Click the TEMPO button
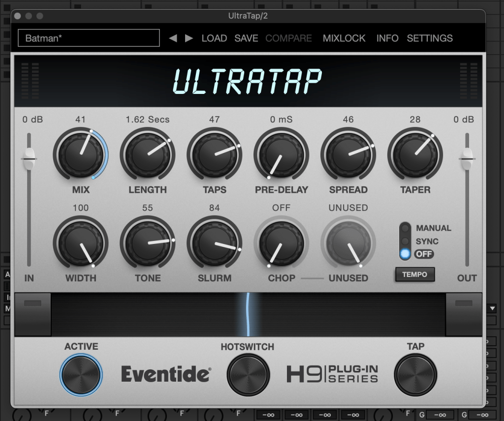Image resolution: width=504 pixels, height=421 pixels. 414,274
